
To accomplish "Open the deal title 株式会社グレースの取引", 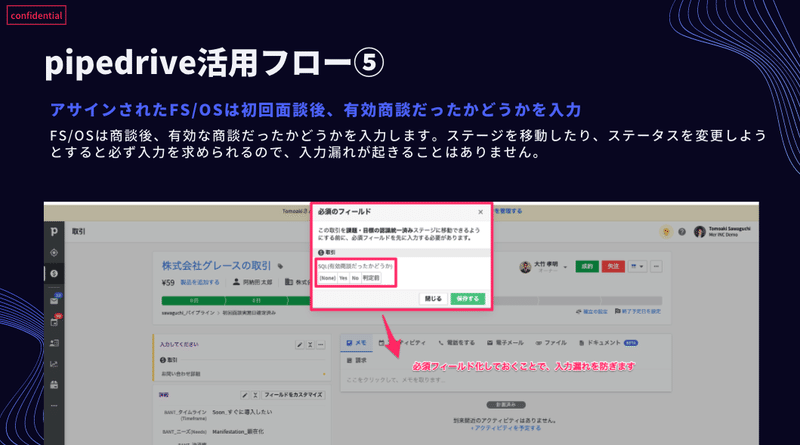I will pos(216,266).
